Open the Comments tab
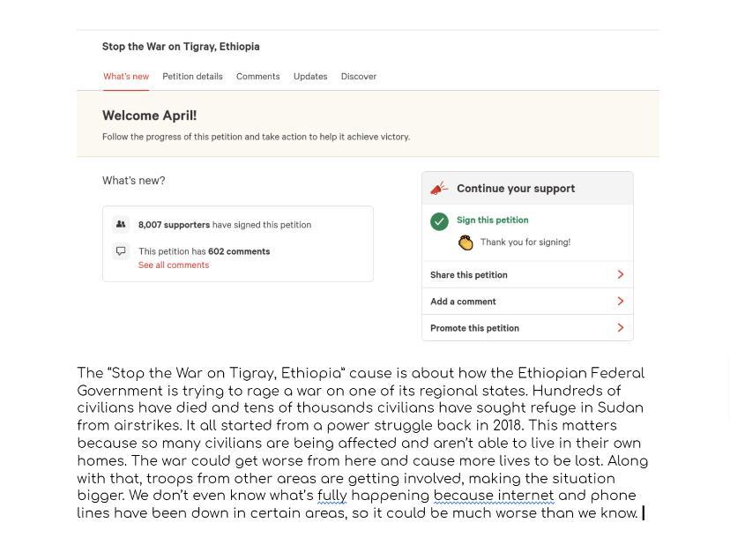 coord(257,77)
